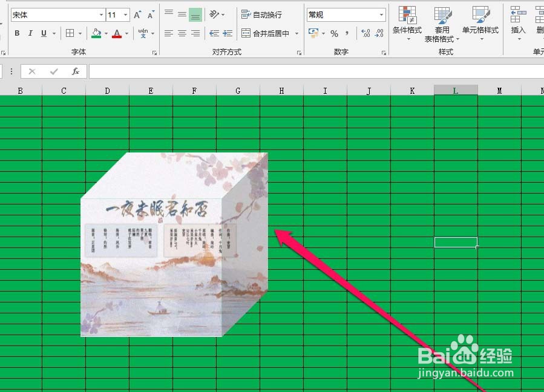Decrease indent icon
This screenshot has height=392, width=544.
214,33
